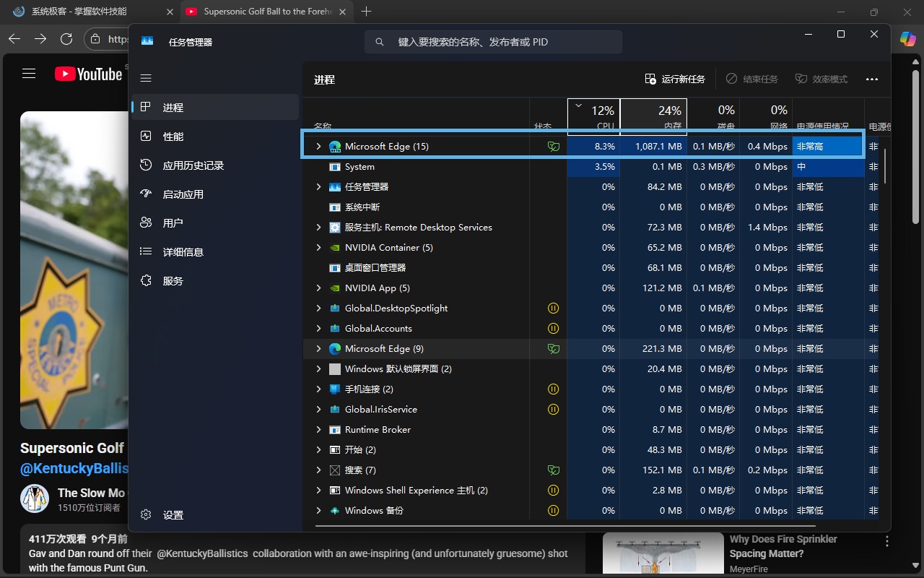This screenshot has height=578, width=924.
Task: Expand the Microsoft Edge (15) process group
Action: [x=318, y=146]
